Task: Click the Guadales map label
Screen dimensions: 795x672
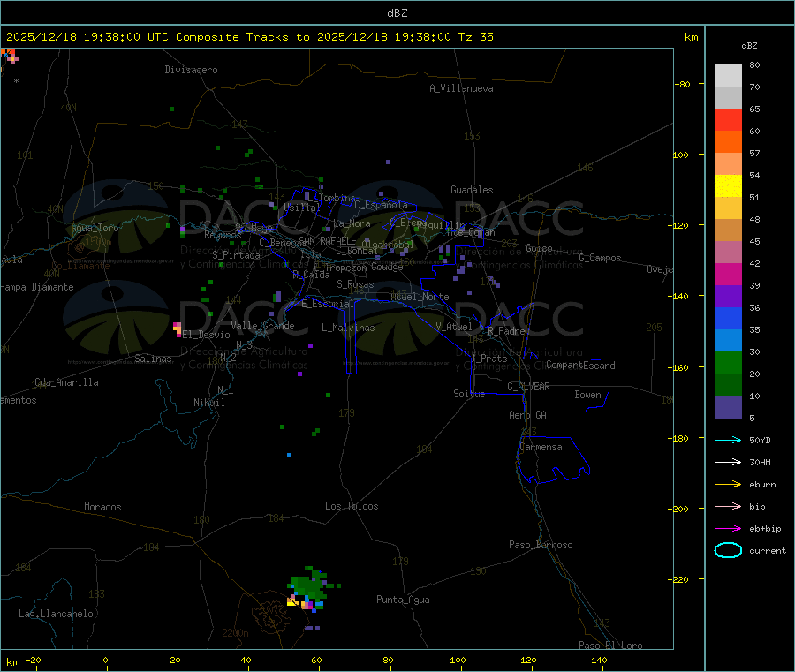Action: (472, 190)
